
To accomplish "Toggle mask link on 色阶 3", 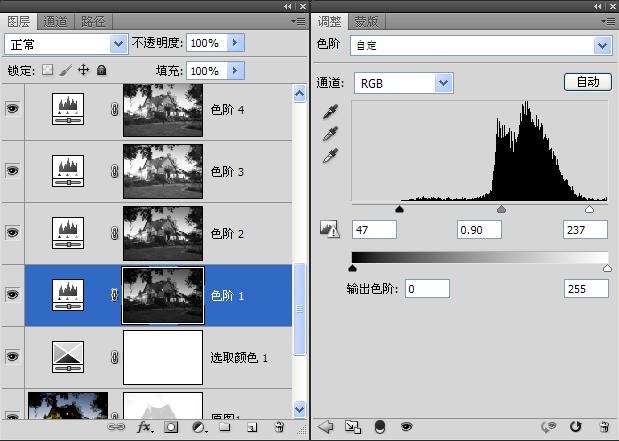I will coord(114,171).
